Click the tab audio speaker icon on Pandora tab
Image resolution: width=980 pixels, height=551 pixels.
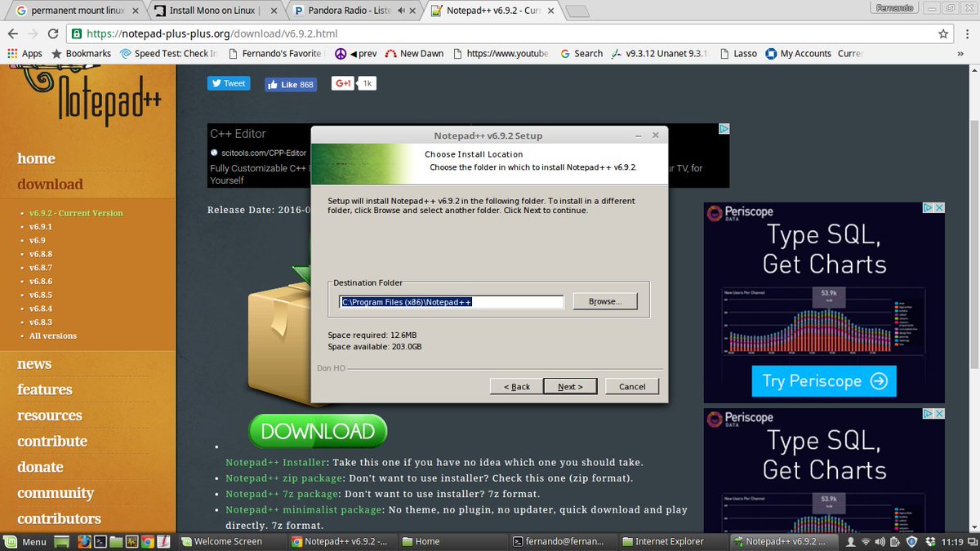[x=401, y=11]
